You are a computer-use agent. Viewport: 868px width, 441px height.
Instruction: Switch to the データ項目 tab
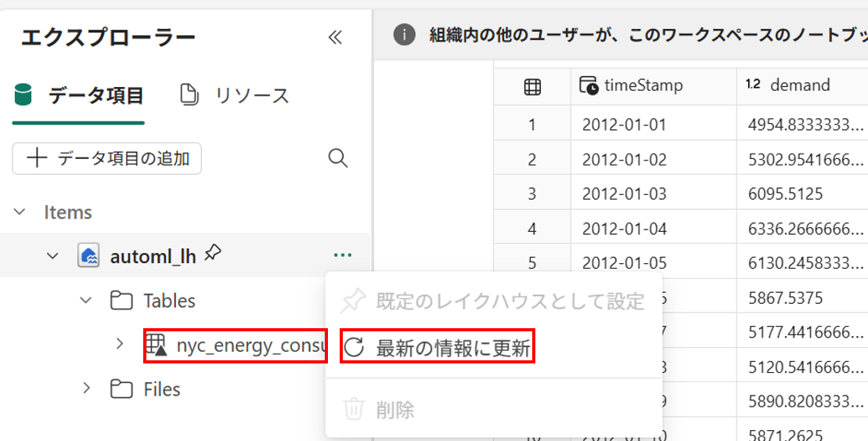coord(78,96)
